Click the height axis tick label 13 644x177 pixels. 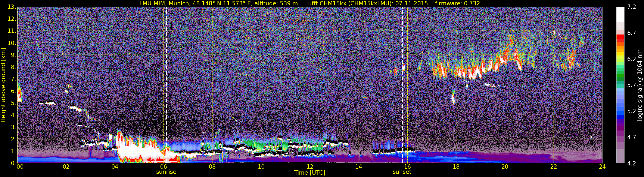(12, 7)
